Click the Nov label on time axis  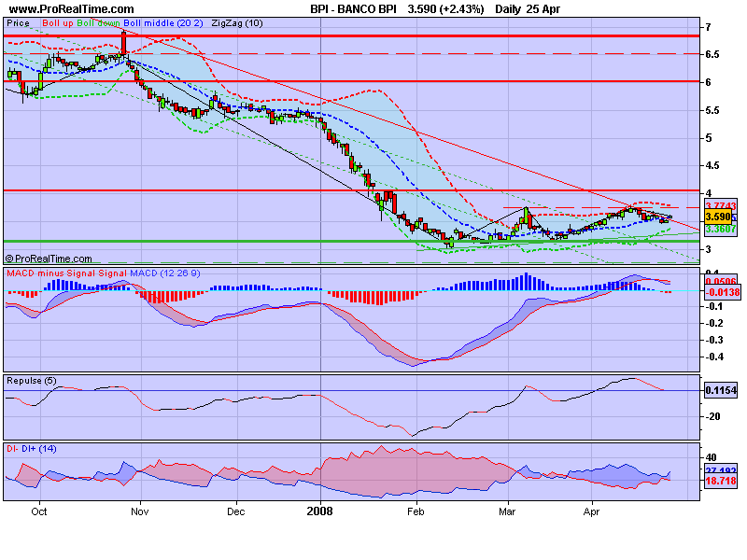pyautogui.click(x=139, y=511)
